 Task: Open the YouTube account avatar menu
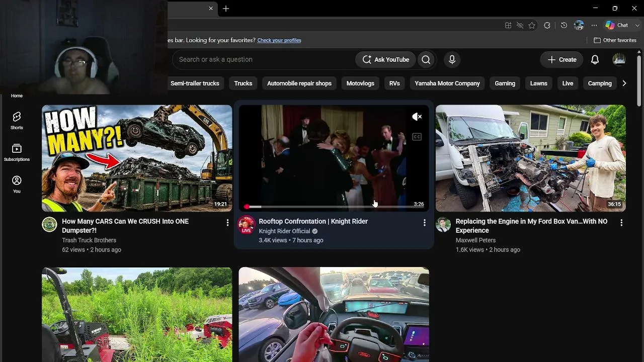pos(619,59)
